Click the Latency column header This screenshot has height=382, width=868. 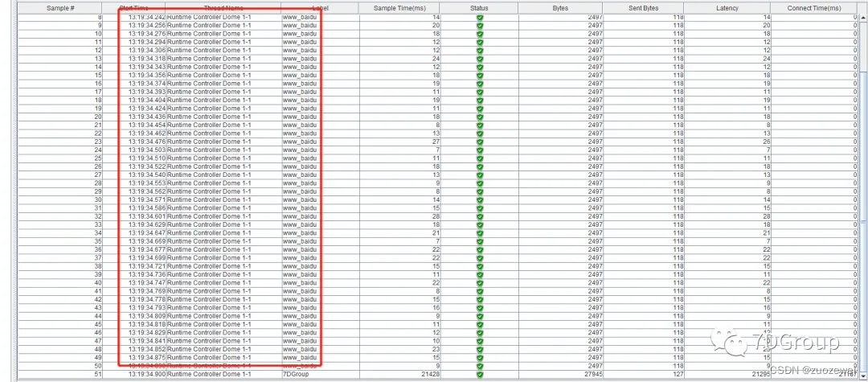pos(727,8)
